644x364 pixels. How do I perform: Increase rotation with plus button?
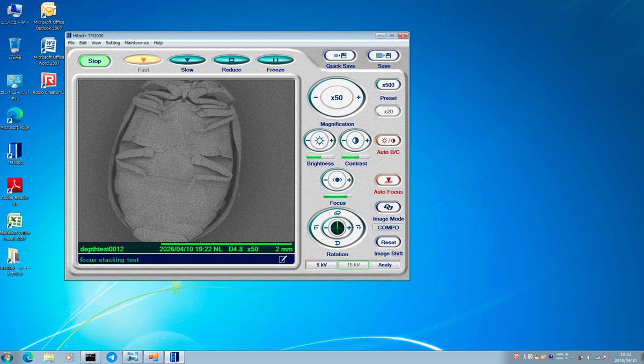349,228
